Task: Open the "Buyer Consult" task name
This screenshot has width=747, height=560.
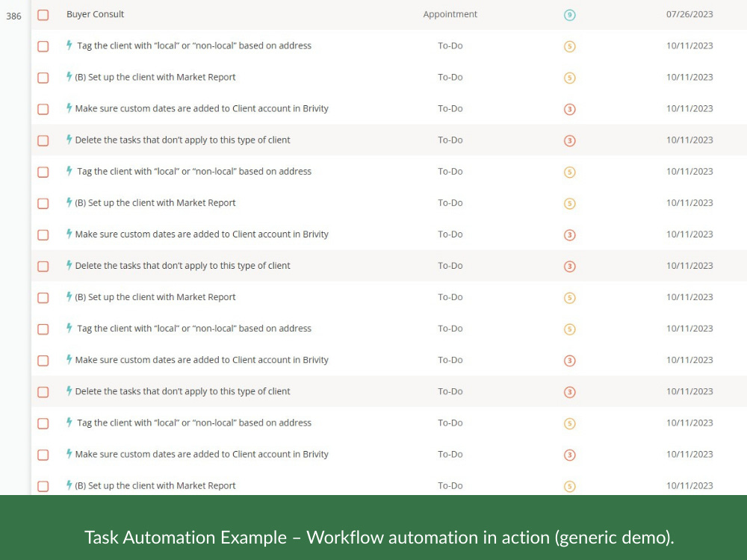Action: point(96,14)
